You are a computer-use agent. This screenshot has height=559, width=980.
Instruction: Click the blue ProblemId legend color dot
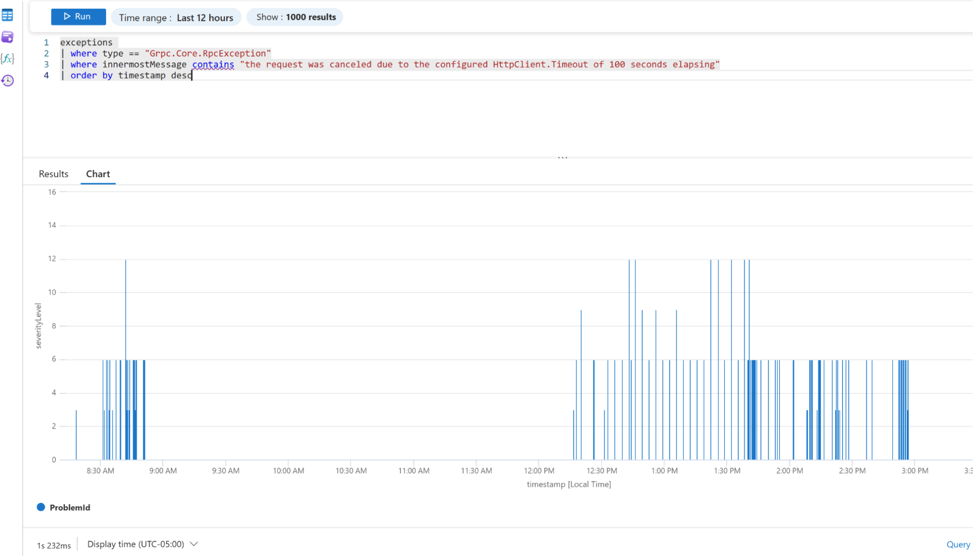[41, 507]
